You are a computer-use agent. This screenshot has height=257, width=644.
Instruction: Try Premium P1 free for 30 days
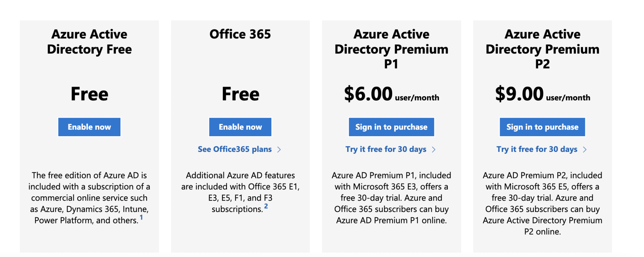pyautogui.click(x=386, y=149)
